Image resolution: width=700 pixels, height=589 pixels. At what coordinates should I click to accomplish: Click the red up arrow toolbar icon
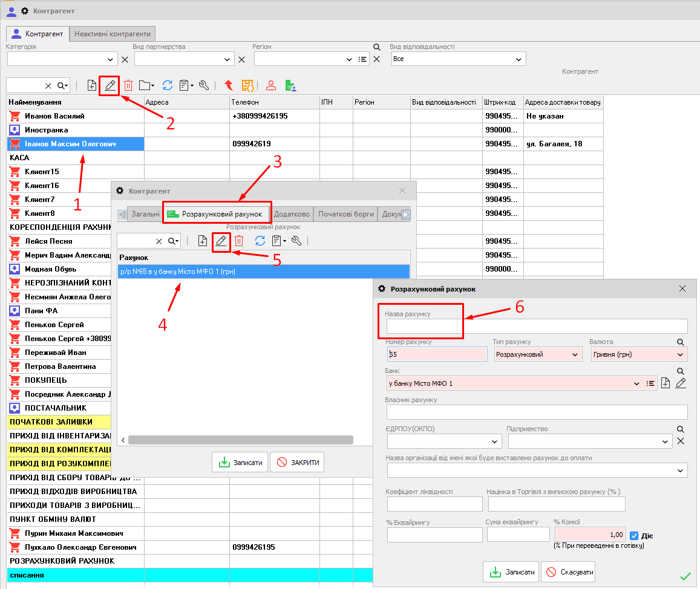click(229, 85)
